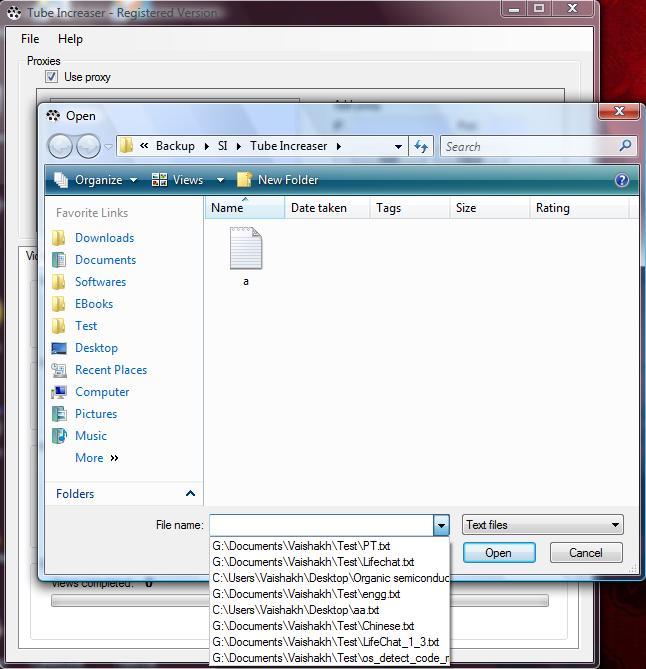Sort by the Name column header
Image resolution: width=646 pixels, height=669 pixels.
tap(245, 208)
